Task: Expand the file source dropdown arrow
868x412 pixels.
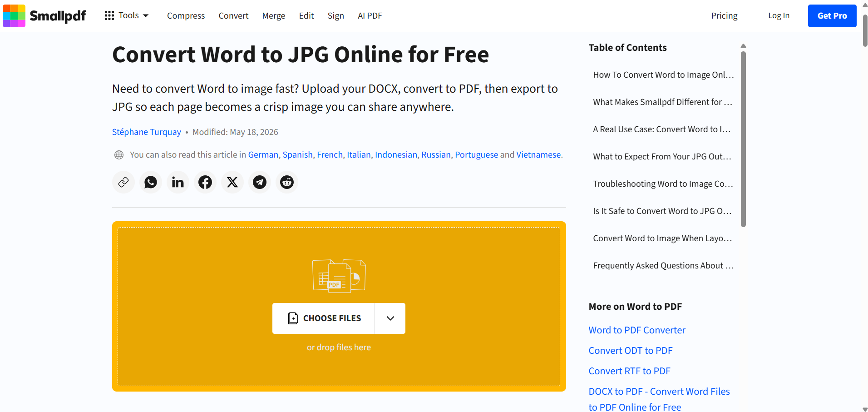Action: 390,318
